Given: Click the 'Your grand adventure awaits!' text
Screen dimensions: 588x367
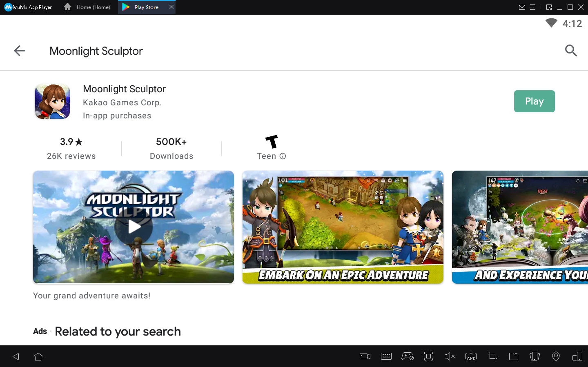Looking at the screenshot, I should click(x=92, y=296).
